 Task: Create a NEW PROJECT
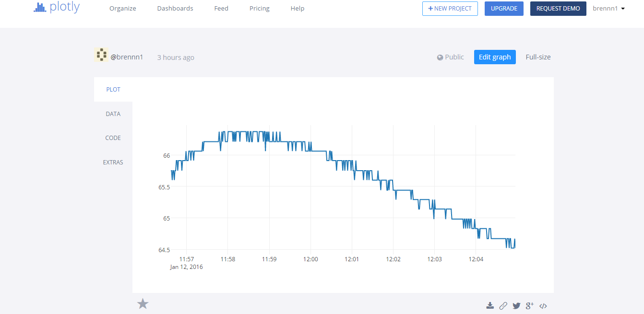pos(450,9)
